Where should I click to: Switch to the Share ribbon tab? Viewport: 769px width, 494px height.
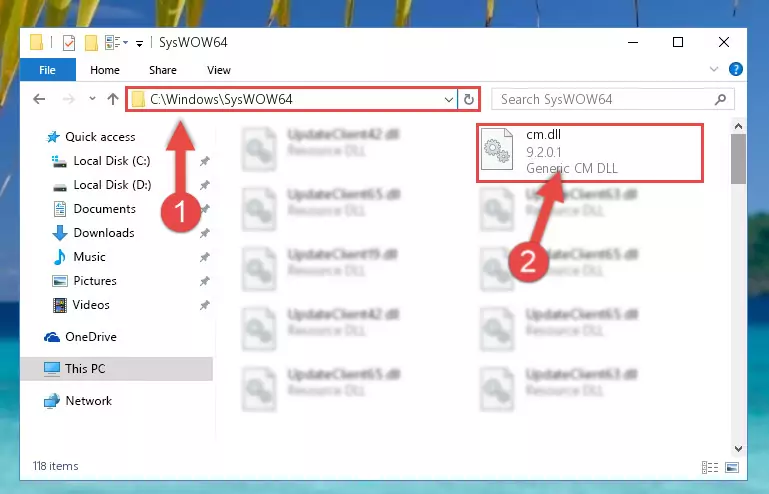click(x=163, y=70)
